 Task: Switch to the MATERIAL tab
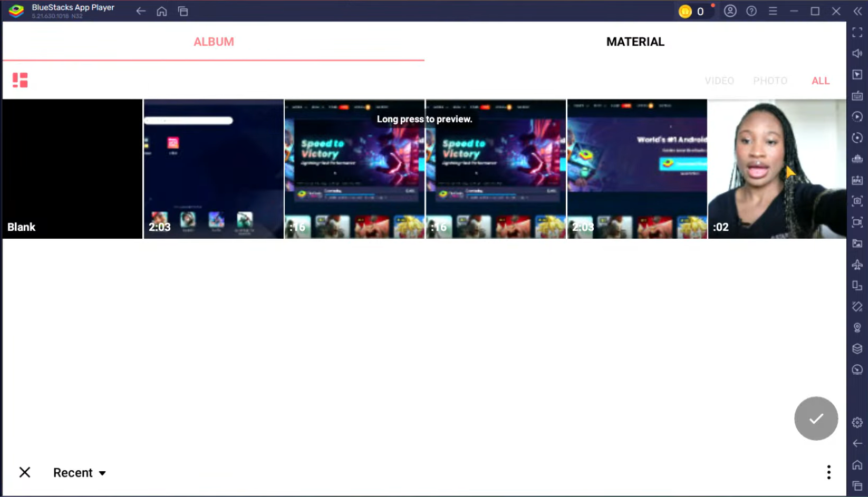point(635,42)
